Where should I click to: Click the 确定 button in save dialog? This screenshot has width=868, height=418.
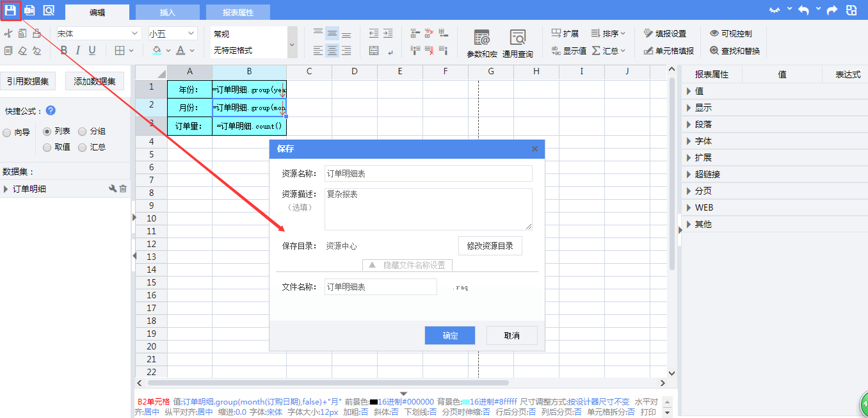(x=449, y=335)
